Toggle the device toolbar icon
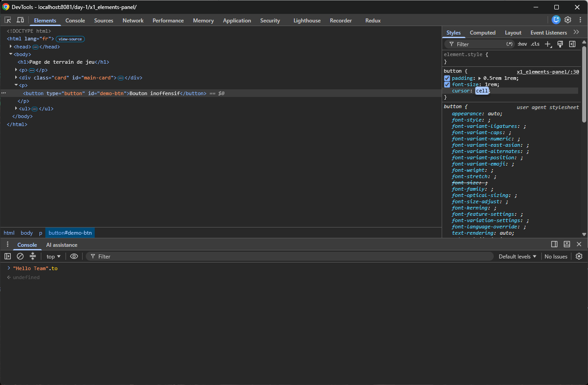588x385 pixels. pyautogui.click(x=20, y=20)
